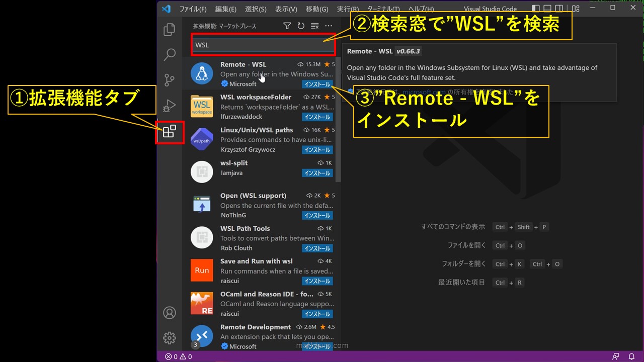Click the Remote Development extension icon

click(202, 336)
